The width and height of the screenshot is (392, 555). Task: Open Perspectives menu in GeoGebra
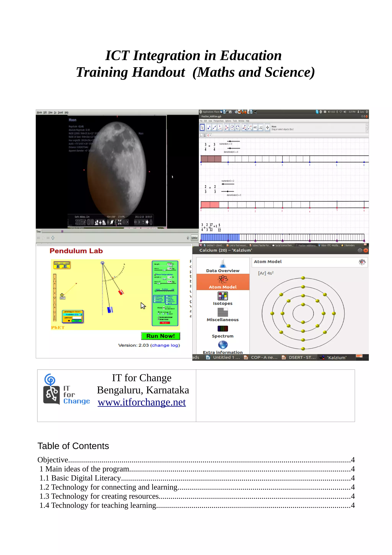[x=218, y=121]
